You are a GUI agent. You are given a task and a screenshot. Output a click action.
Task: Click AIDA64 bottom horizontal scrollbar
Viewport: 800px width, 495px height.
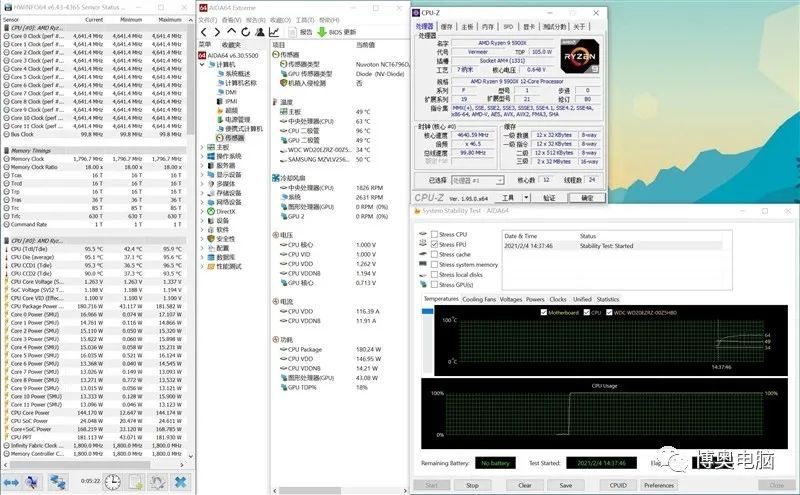pyautogui.click(x=310, y=491)
